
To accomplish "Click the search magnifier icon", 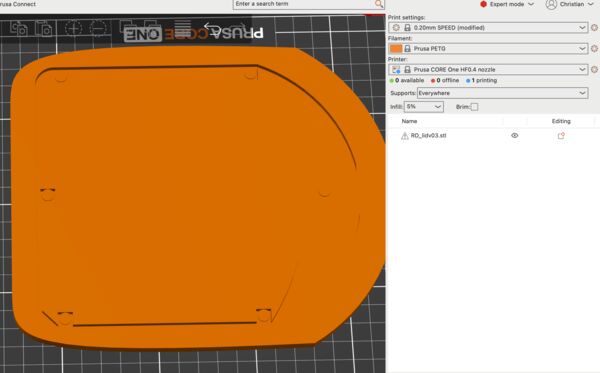I will coord(378,4).
